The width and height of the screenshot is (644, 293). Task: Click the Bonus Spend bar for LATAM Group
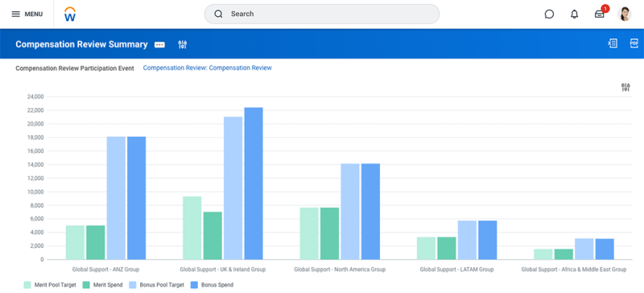tap(488, 240)
